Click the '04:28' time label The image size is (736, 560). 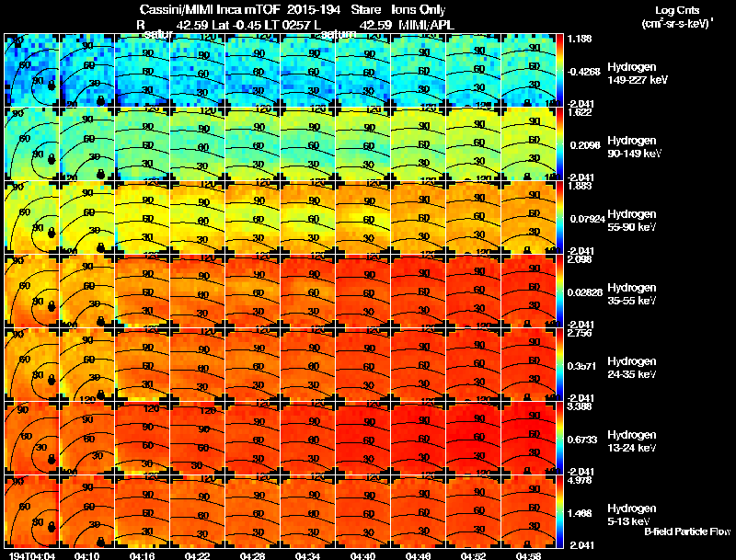coord(252,556)
